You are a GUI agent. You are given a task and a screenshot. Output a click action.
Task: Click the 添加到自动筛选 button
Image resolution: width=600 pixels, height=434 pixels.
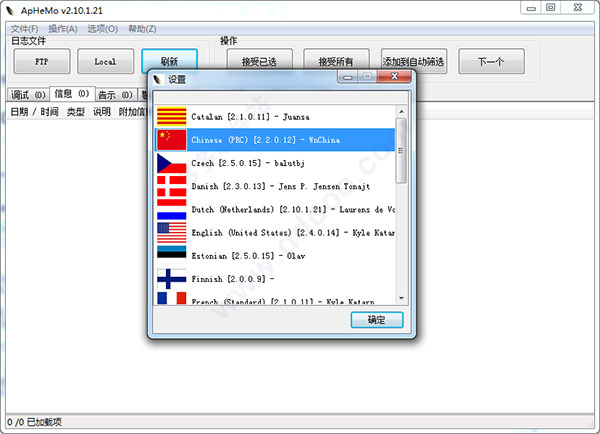point(414,61)
